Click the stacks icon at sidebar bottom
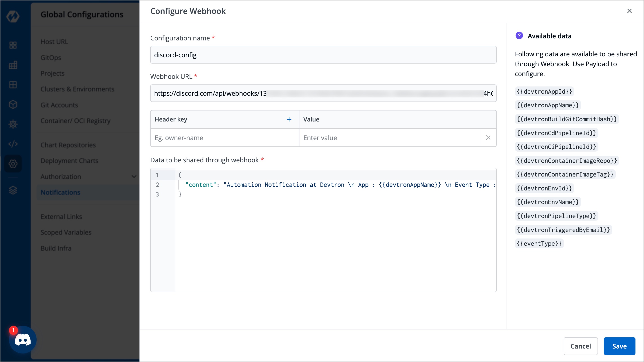The image size is (644, 362). [x=13, y=190]
